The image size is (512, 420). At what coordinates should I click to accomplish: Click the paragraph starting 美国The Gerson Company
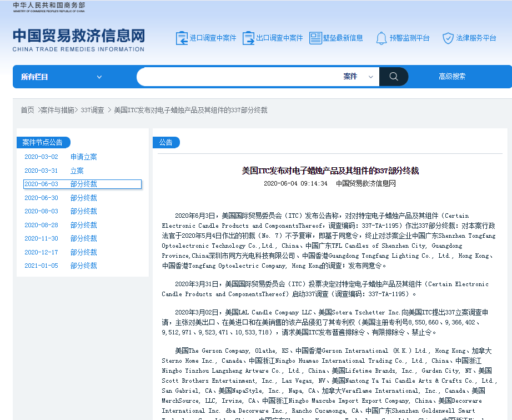(x=329, y=383)
